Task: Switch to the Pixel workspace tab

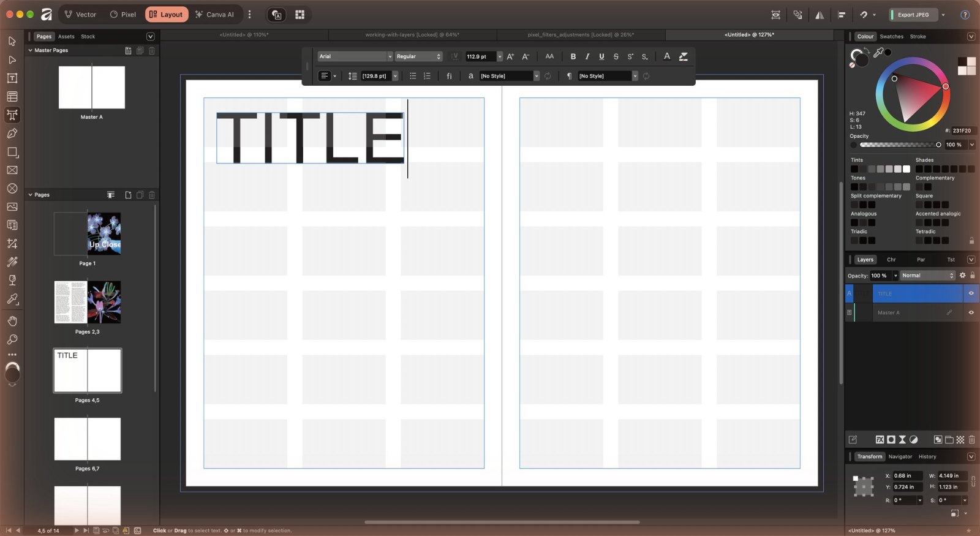Action: pyautogui.click(x=123, y=15)
